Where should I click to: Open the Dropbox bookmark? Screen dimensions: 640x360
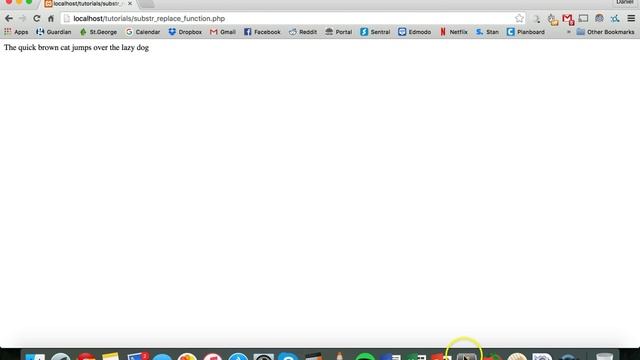(x=185, y=32)
